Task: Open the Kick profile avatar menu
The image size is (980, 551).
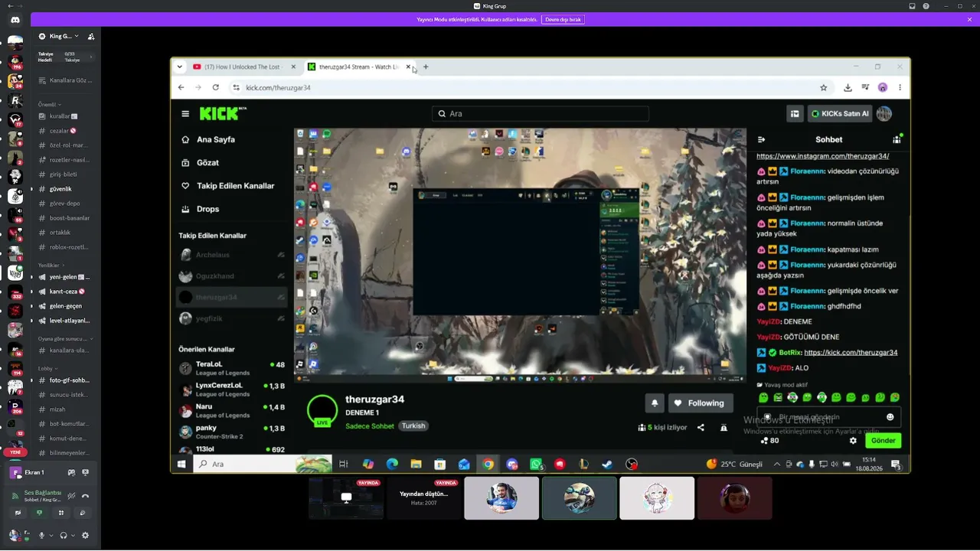Action: (884, 114)
